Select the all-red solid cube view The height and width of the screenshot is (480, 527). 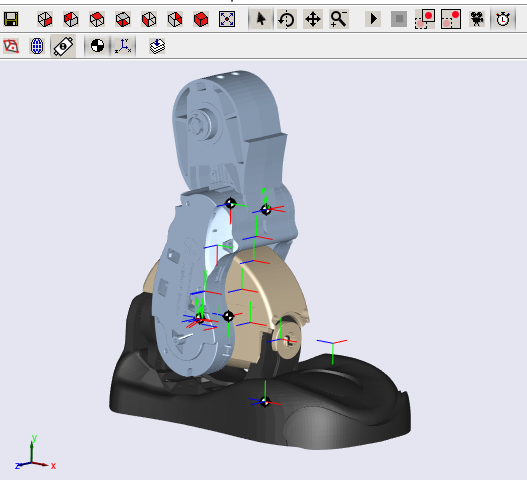pos(201,19)
